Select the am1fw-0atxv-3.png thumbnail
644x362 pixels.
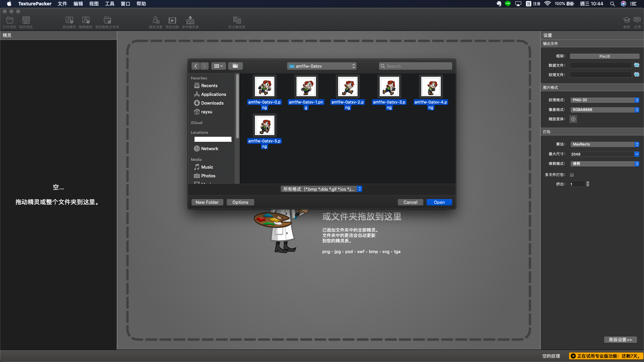pos(389,87)
